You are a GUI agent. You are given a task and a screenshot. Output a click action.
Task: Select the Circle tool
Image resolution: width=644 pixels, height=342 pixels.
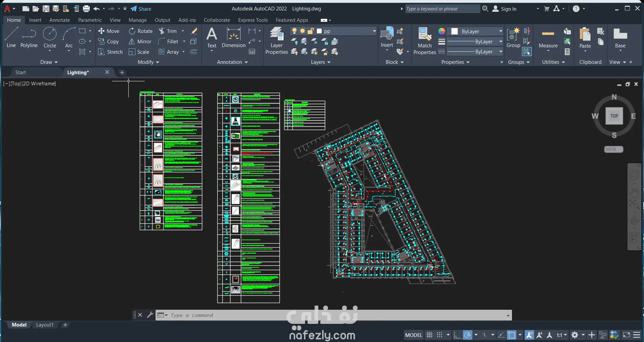tap(50, 38)
